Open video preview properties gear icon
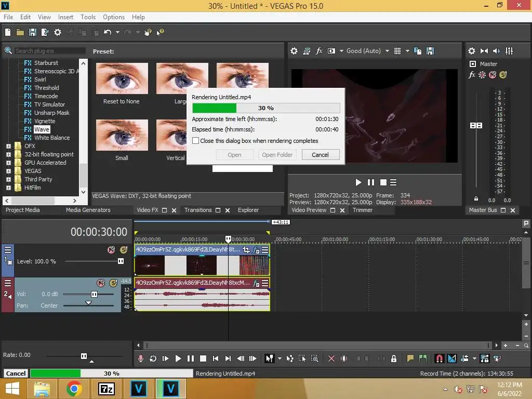This screenshot has height=399, width=532. pyautogui.click(x=294, y=51)
